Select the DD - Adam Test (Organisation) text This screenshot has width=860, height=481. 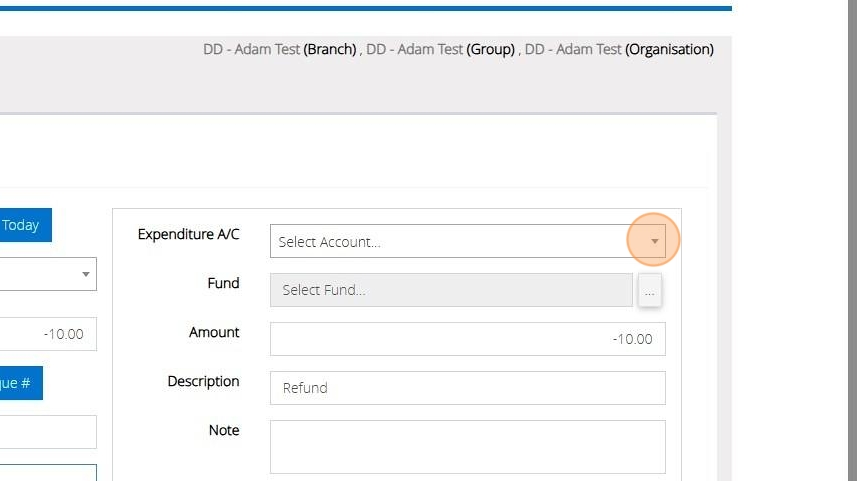619,49
